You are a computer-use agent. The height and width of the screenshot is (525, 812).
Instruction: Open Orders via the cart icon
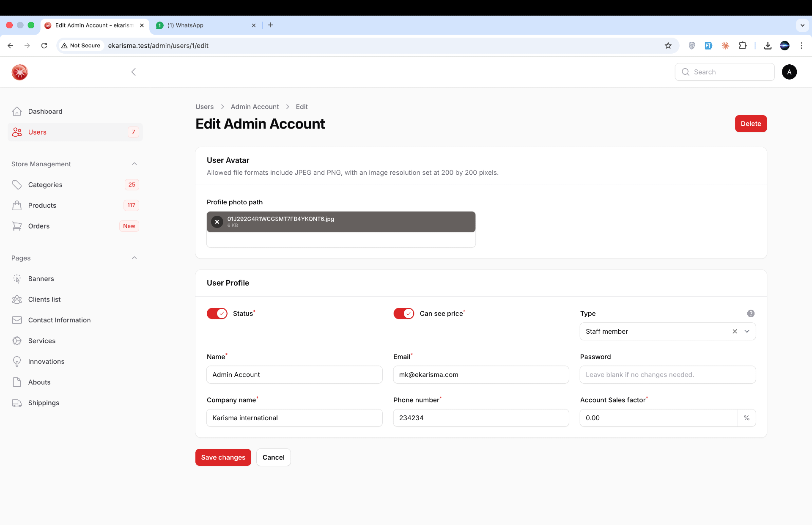[x=17, y=226]
